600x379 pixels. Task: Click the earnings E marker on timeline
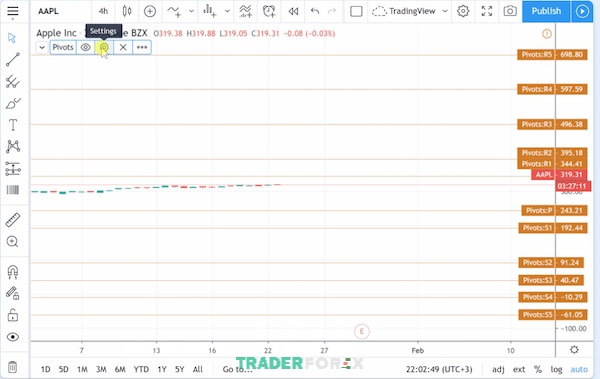pyautogui.click(x=362, y=331)
